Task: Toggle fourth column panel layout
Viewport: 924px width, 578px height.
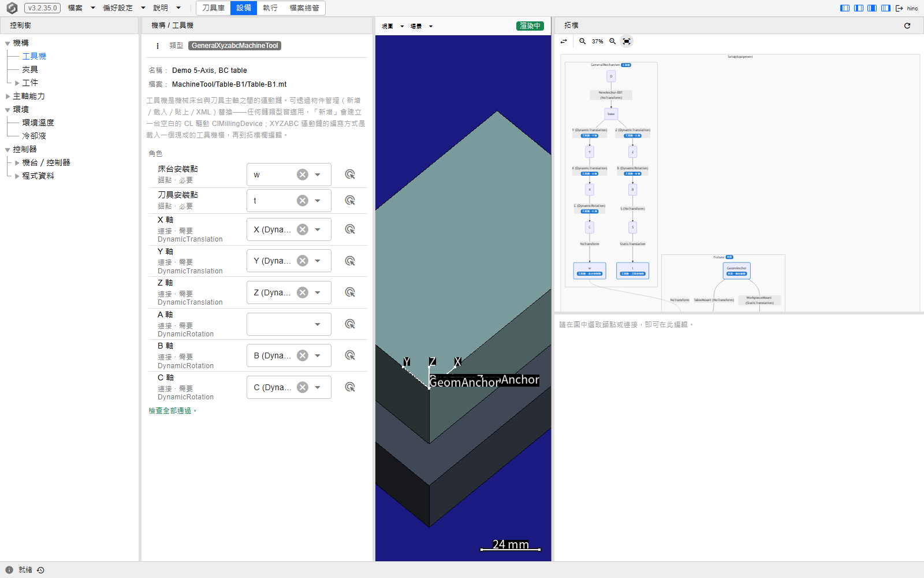Action: 886,8
